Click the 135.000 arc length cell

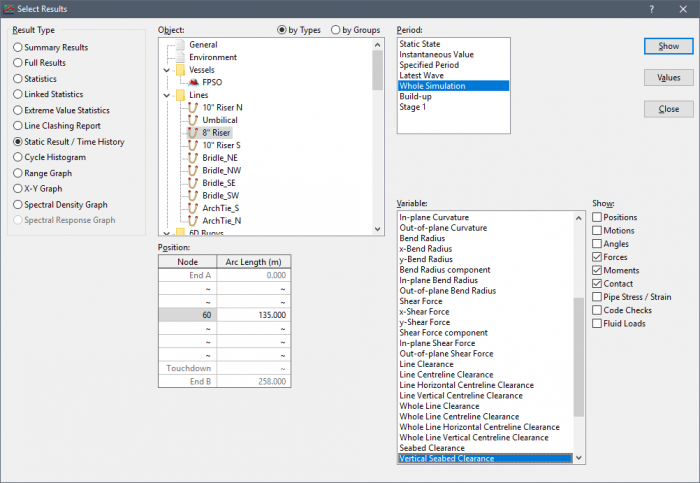click(x=254, y=315)
